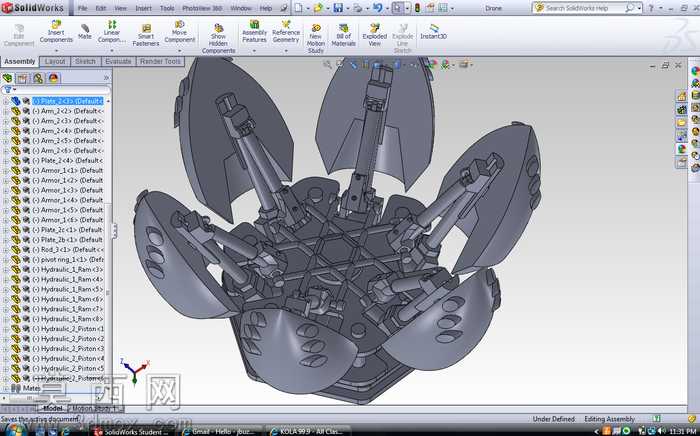
Task: Switch to the Motion Study 1 tab
Action: coord(94,408)
